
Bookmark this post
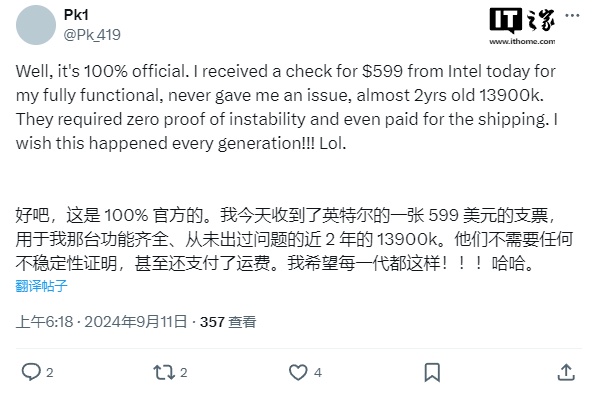tap(432, 372)
